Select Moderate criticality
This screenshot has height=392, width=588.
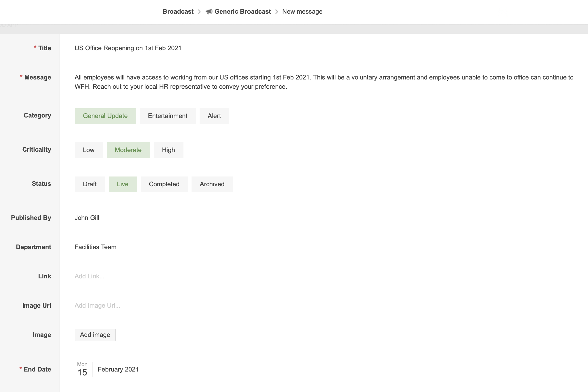[x=128, y=150]
